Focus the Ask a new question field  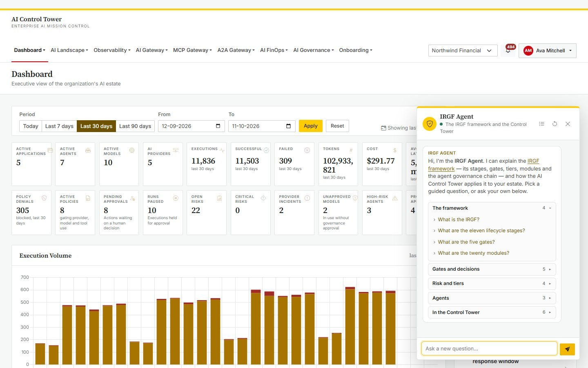pyautogui.click(x=489, y=349)
